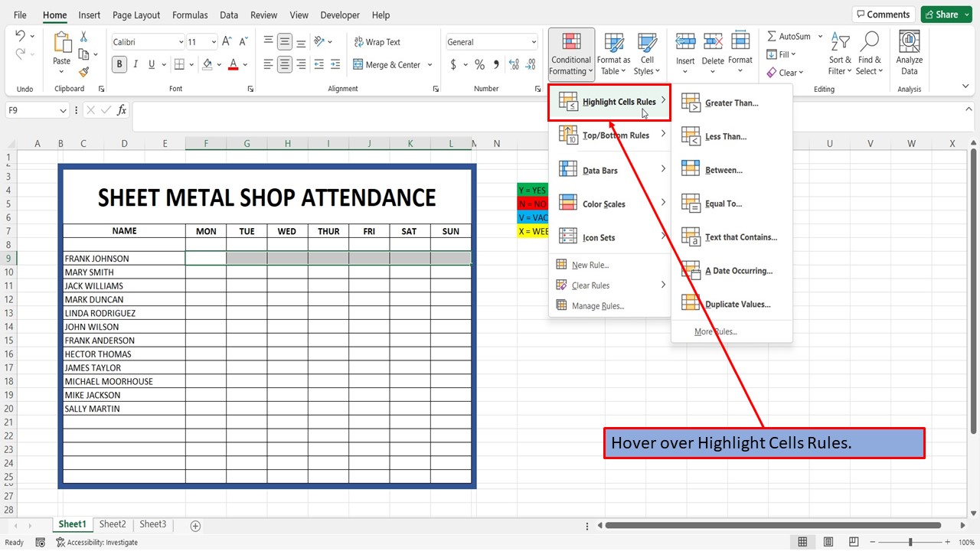Viewport: 980px width, 551px height.
Task: Switch to the Formulas tab
Action: [190, 15]
